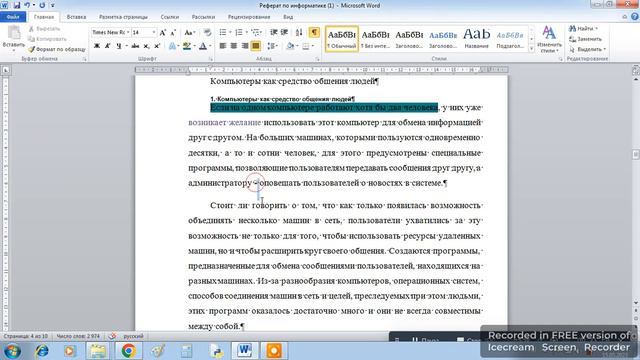Open the file explorer folder on taskbar
This screenshot has height=360, width=640.
coord(98,351)
